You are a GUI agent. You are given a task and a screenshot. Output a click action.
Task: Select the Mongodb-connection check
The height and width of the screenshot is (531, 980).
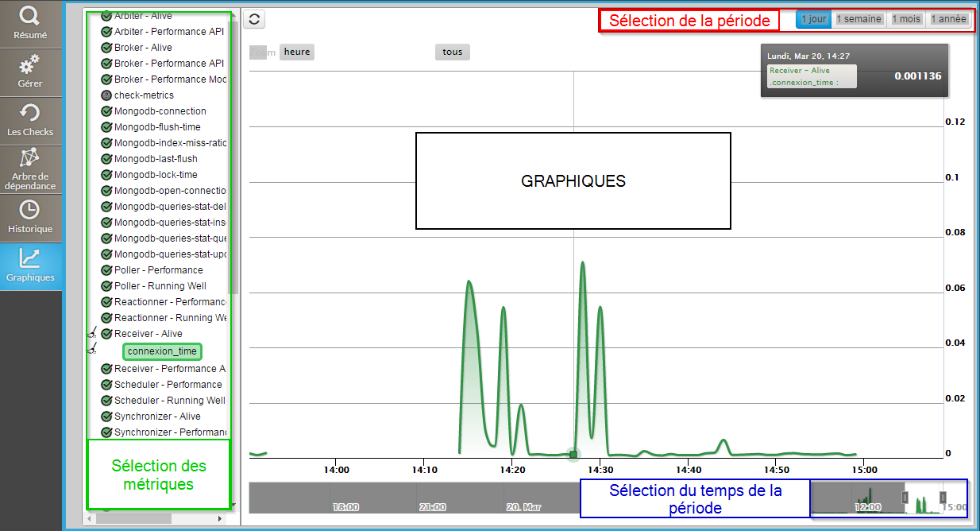[160, 111]
